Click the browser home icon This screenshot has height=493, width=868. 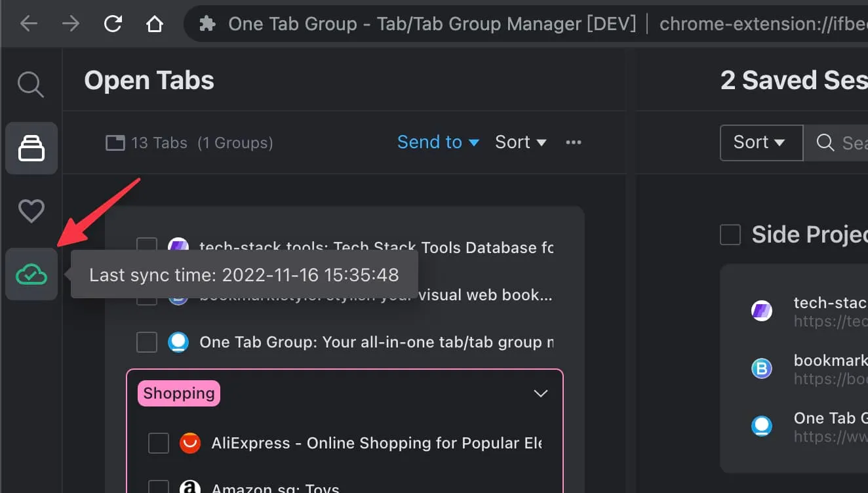155,23
